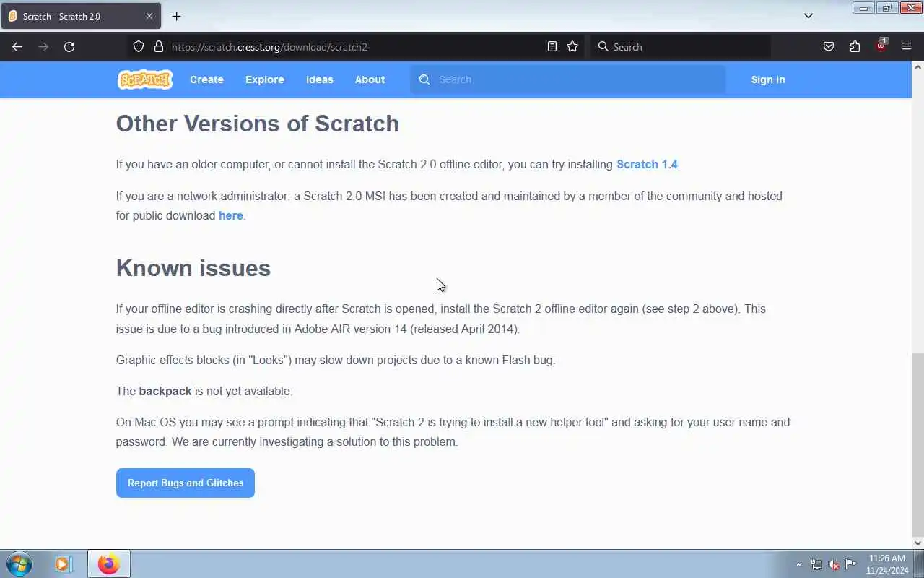
Task: Open the Windows Start button
Action: 19,564
